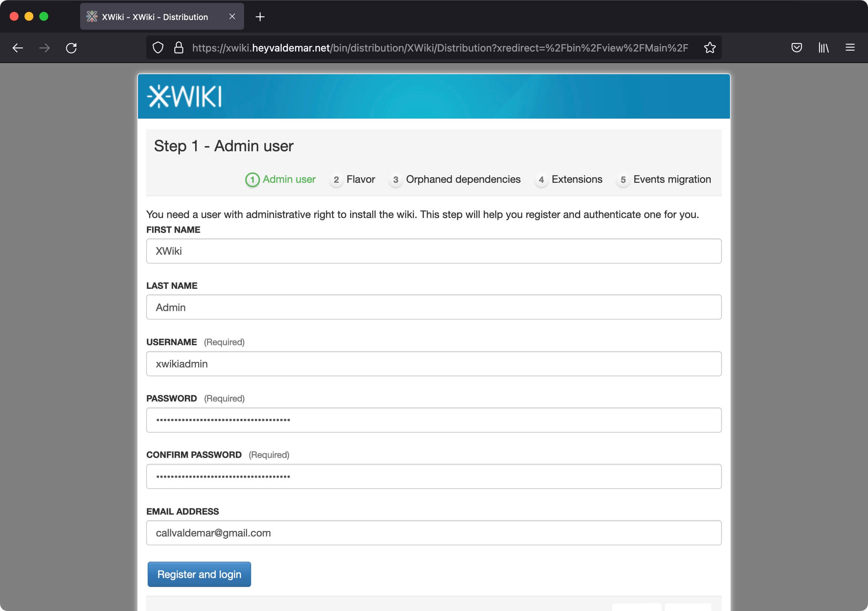Close the XWiki Distribution tab
This screenshot has height=611, width=868.
pos(232,17)
